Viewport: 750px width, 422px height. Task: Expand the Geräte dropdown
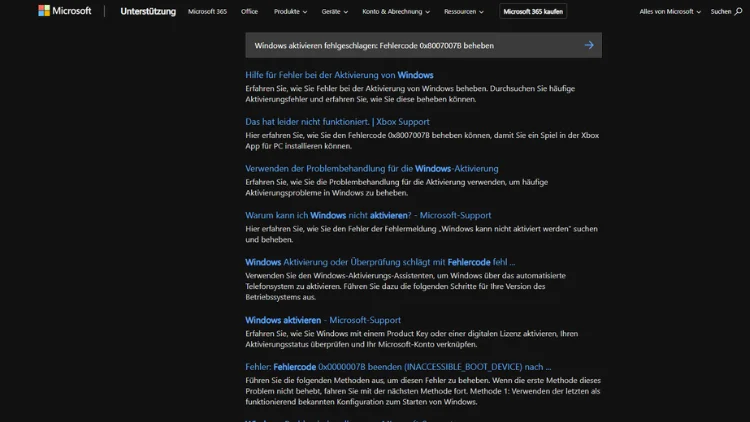click(334, 11)
